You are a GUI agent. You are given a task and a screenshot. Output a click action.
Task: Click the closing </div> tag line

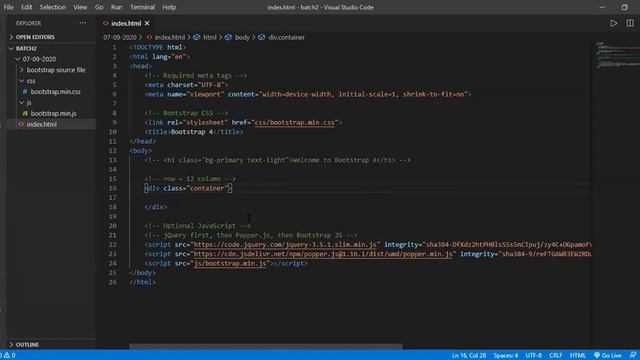click(156, 207)
